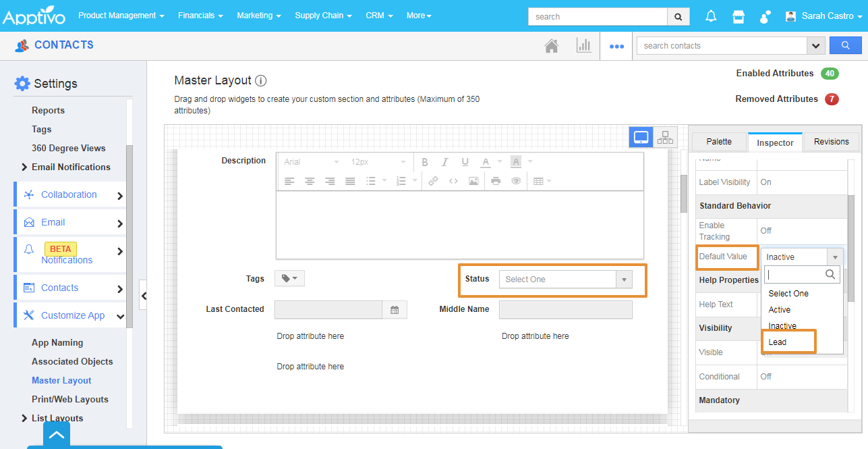
Task: Click the Contacts home icon
Action: pos(552,46)
